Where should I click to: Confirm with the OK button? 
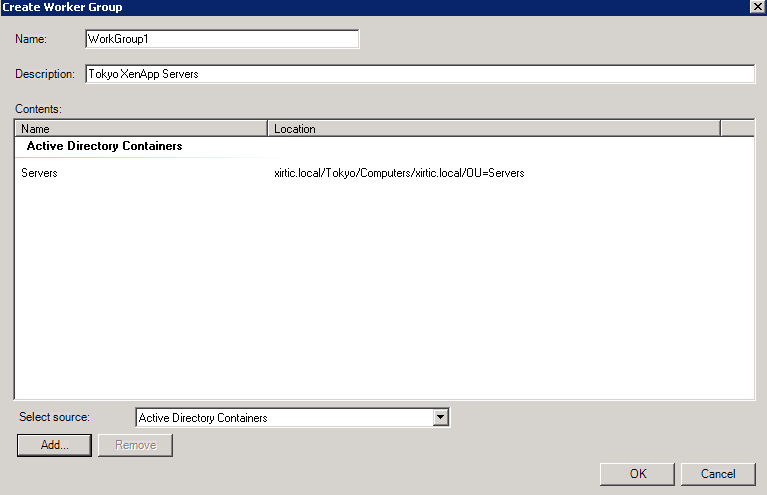click(637, 474)
